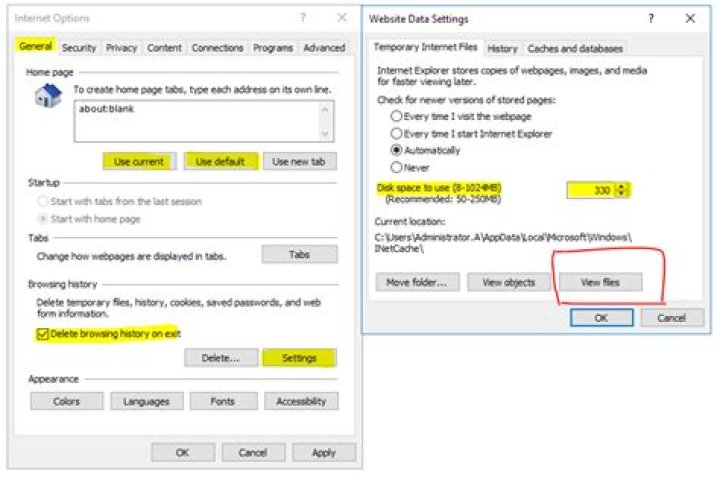Select the Never radio option
This screenshot has width=720, height=477.
coord(396,168)
